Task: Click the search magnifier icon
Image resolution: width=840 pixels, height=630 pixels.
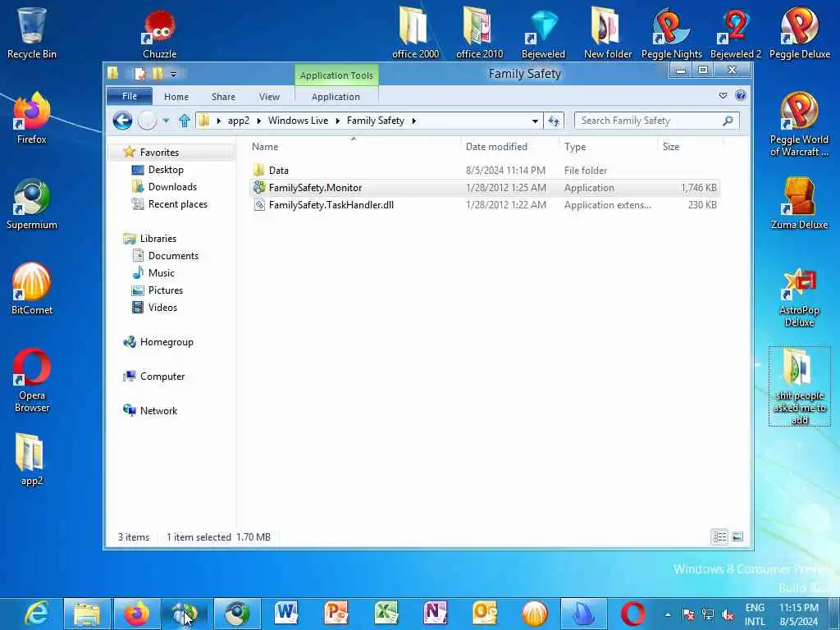Action: pyautogui.click(x=728, y=121)
